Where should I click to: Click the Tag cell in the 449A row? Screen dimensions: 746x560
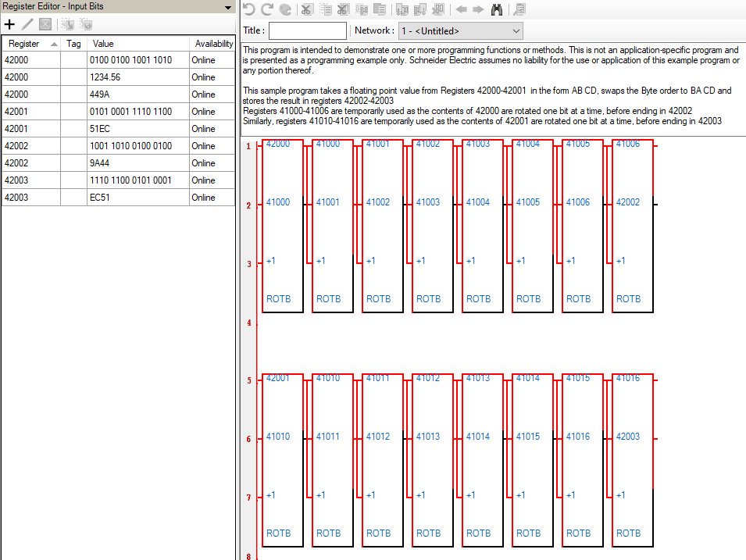click(73, 95)
